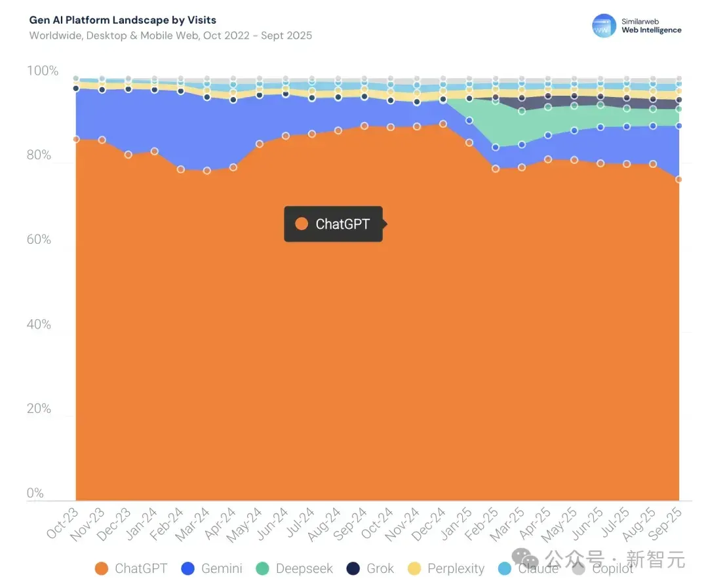Select the ChatGPT data point at Oct-23
Screen dimensions: 708x588
pos(76,139)
